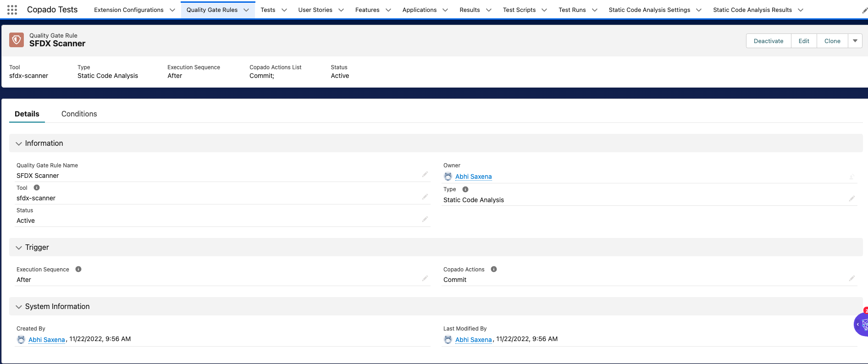Screen dimensions: 868x364
Task: Show info tooltip icon next to Type label
Action: (465, 189)
